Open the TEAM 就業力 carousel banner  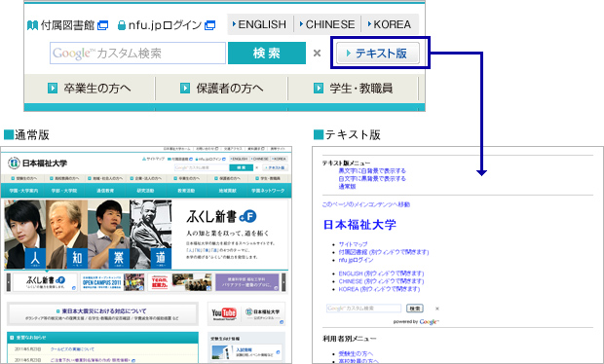click(180, 282)
